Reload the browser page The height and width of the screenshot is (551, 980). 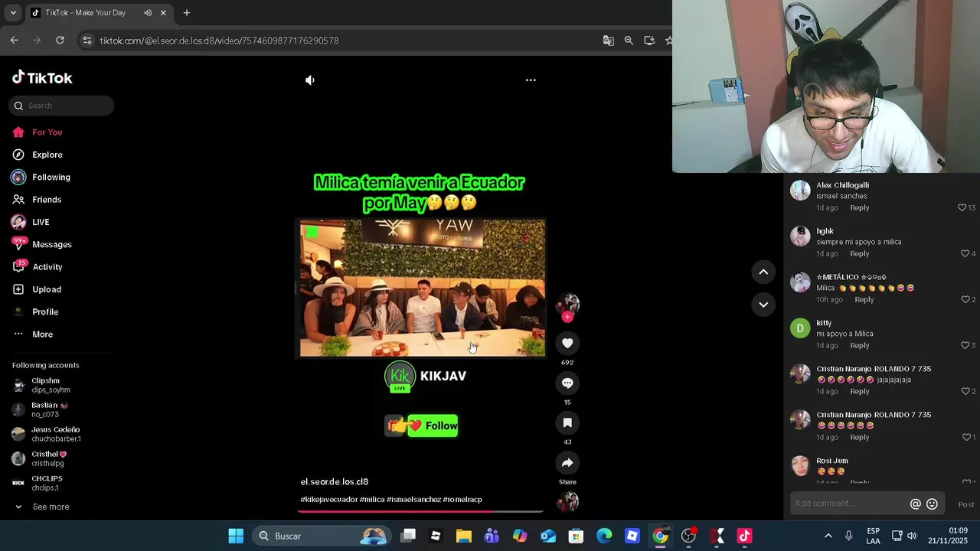click(x=60, y=41)
